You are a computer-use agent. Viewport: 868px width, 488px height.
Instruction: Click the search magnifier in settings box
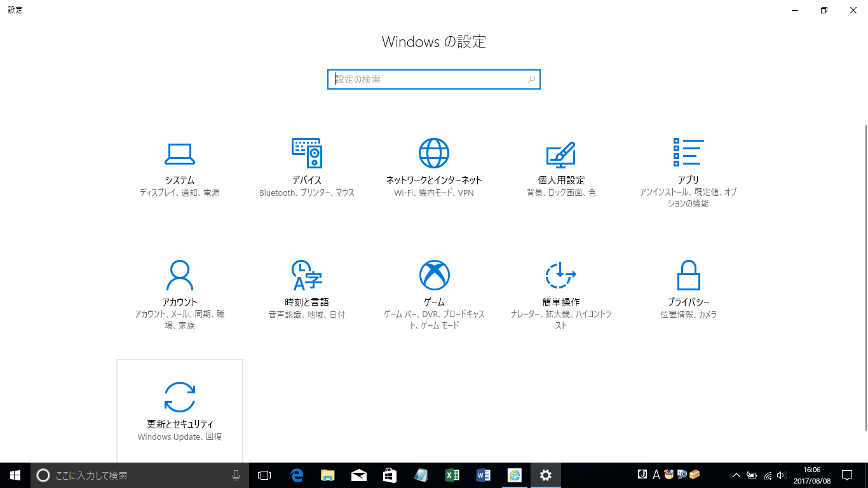(531, 79)
